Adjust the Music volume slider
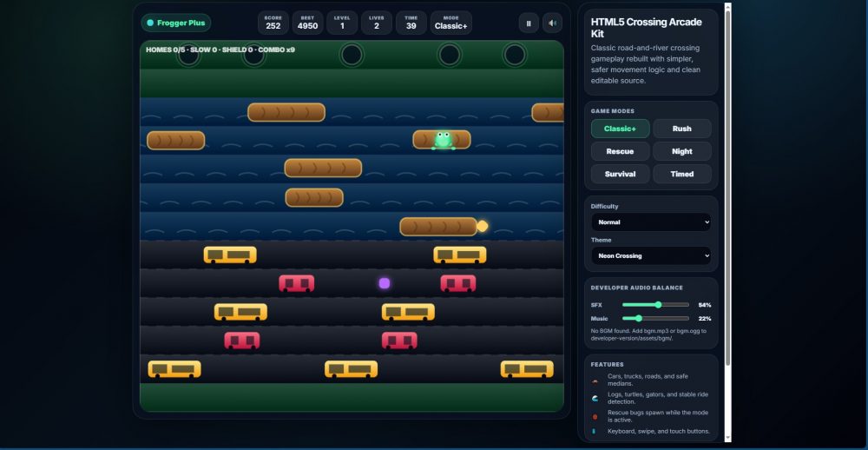868x450 pixels. [655, 319]
